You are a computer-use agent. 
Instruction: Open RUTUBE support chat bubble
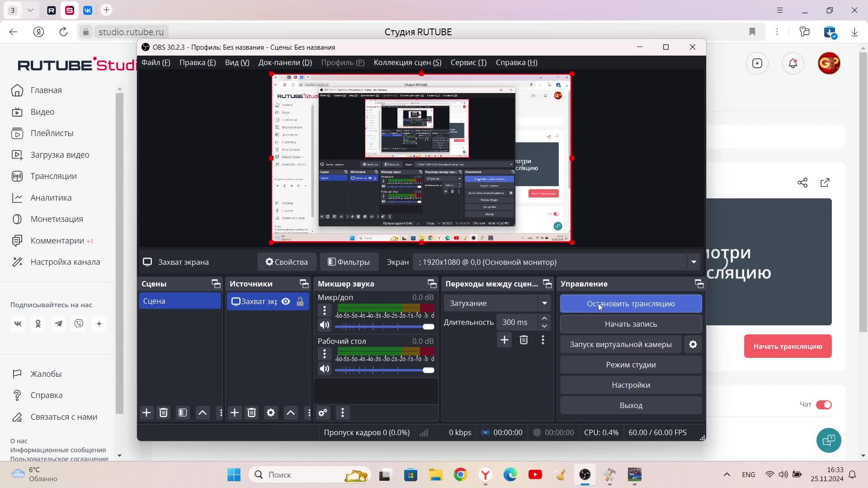[x=829, y=440]
